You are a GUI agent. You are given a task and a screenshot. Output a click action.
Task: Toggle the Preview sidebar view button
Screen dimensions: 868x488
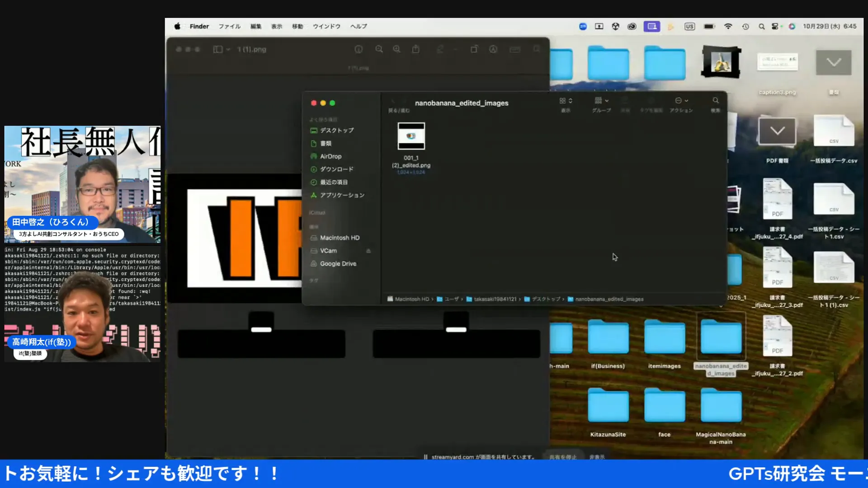(x=218, y=49)
